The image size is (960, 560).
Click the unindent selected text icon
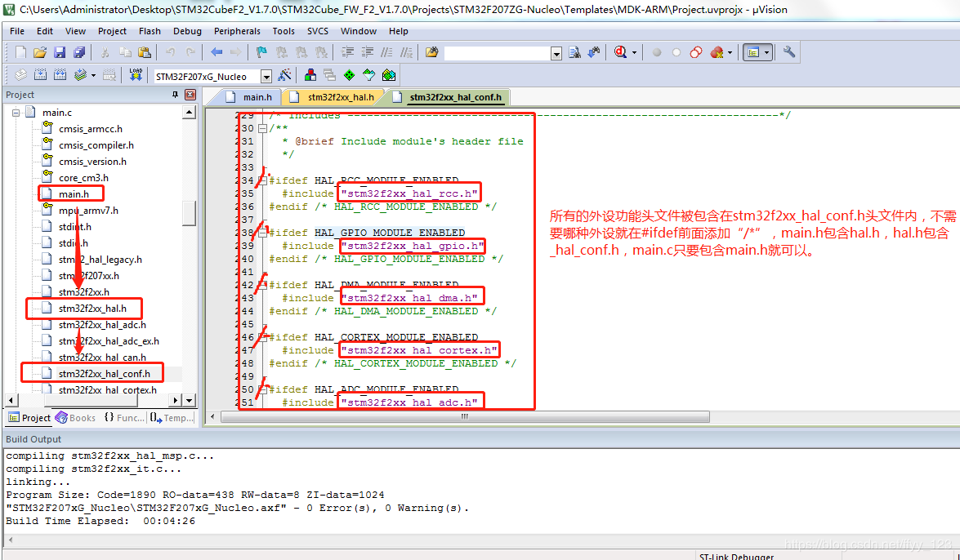pos(368,52)
